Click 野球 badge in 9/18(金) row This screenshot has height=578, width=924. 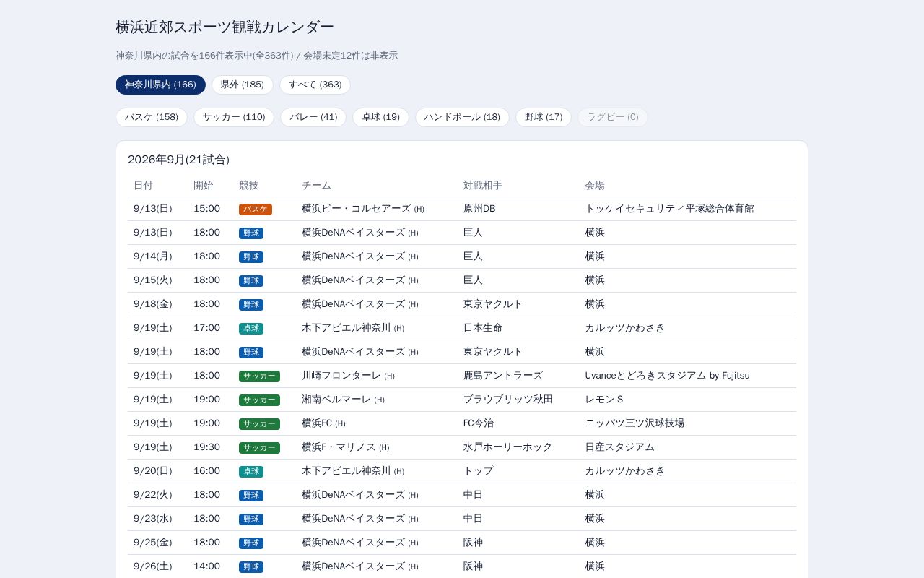(x=251, y=305)
